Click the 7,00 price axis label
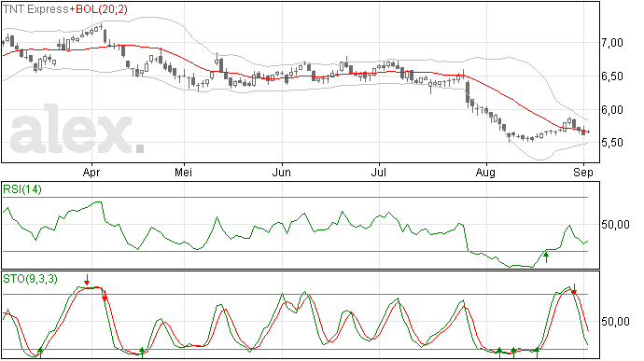 [612, 42]
